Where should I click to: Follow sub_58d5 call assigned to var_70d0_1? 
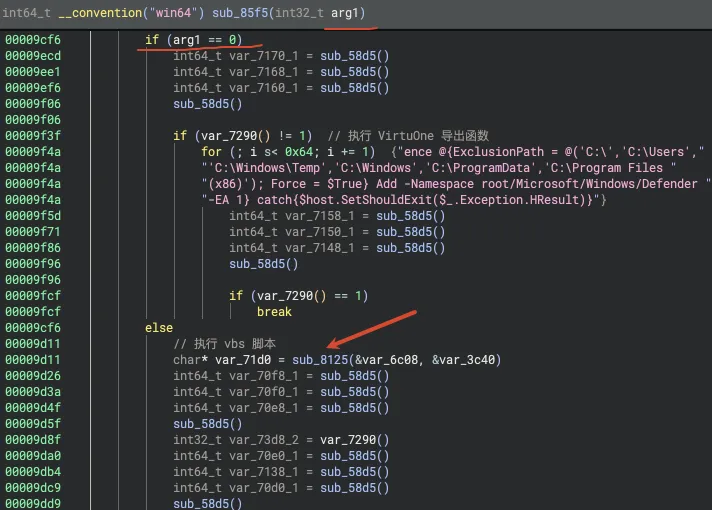click(355, 487)
